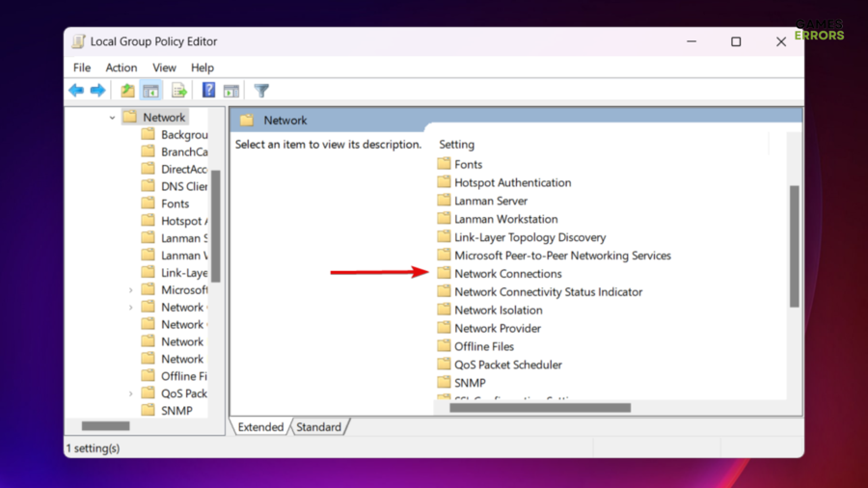
Task: Click the Export List toolbar icon
Action: tap(178, 91)
